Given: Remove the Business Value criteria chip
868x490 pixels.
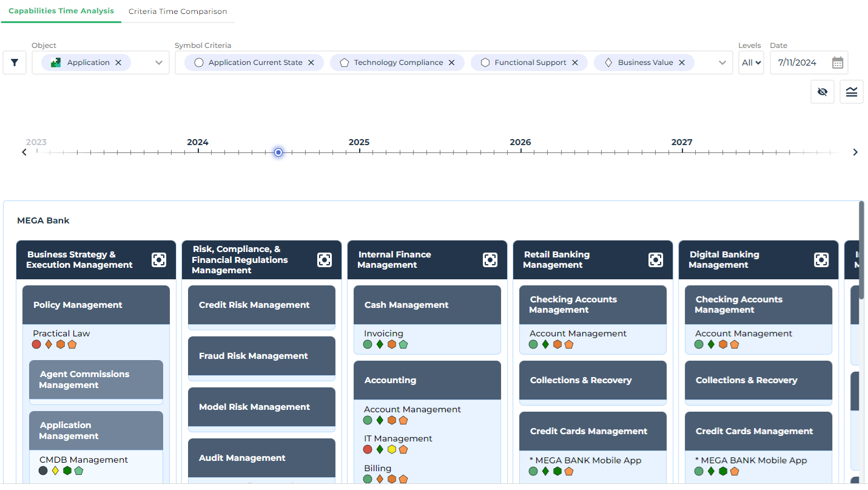Looking at the screenshot, I should [x=682, y=63].
